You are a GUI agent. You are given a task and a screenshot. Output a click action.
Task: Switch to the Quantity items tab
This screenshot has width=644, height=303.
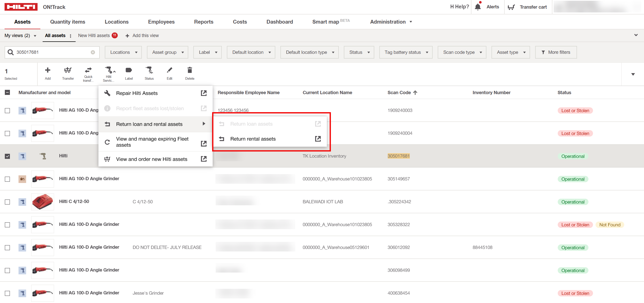[x=68, y=22]
